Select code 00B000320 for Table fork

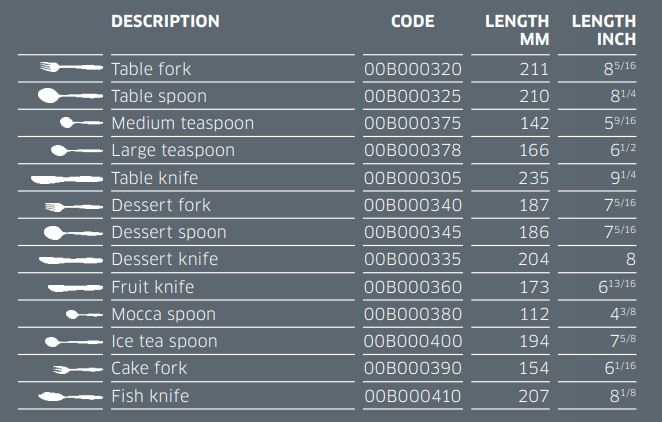[413, 69]
